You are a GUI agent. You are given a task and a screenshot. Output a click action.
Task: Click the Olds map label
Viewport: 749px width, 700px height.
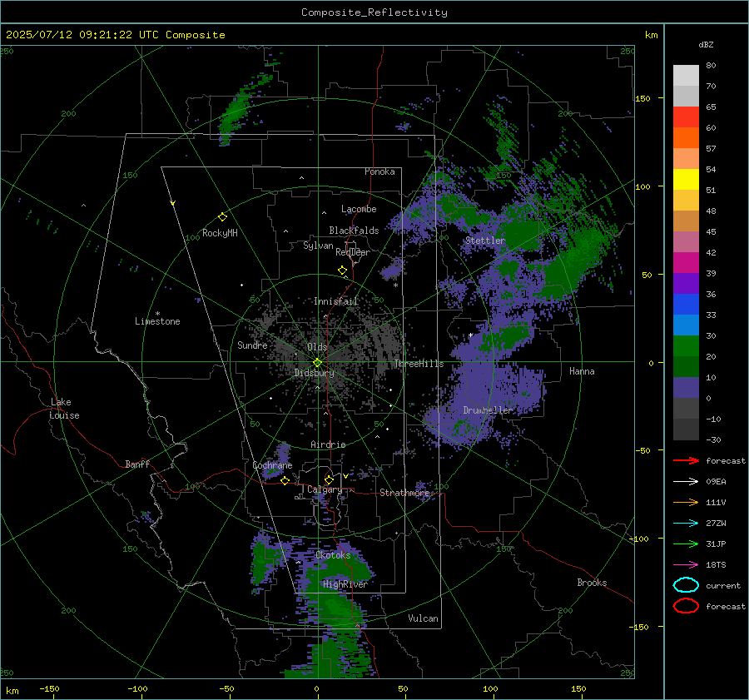click(x=317, y=347)
